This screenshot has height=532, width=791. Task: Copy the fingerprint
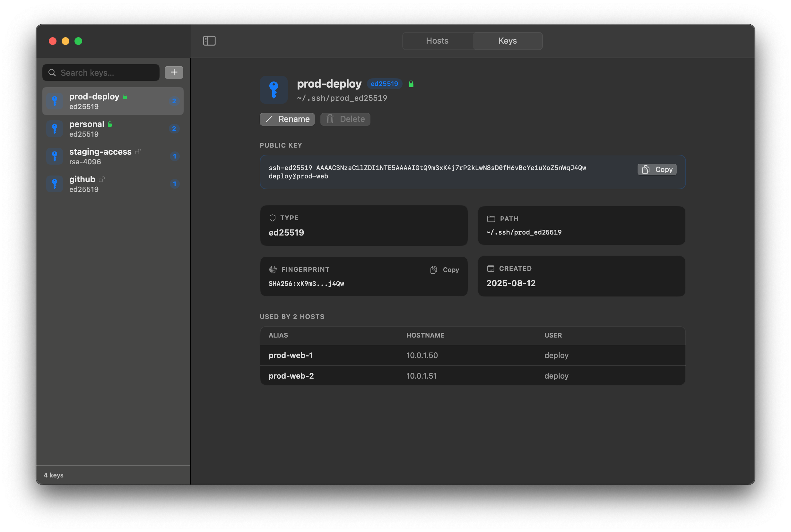pyautogui.click(x=445, y=270)
